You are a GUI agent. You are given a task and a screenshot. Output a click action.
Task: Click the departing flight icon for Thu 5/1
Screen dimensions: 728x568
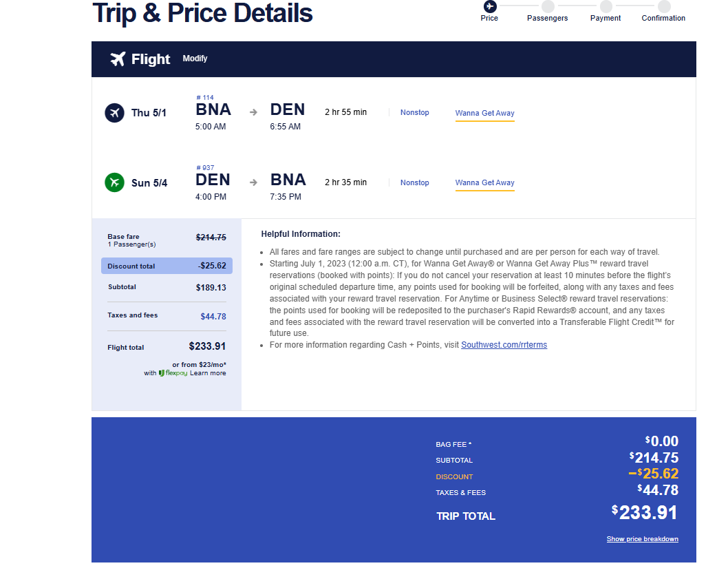coord(114,113)
